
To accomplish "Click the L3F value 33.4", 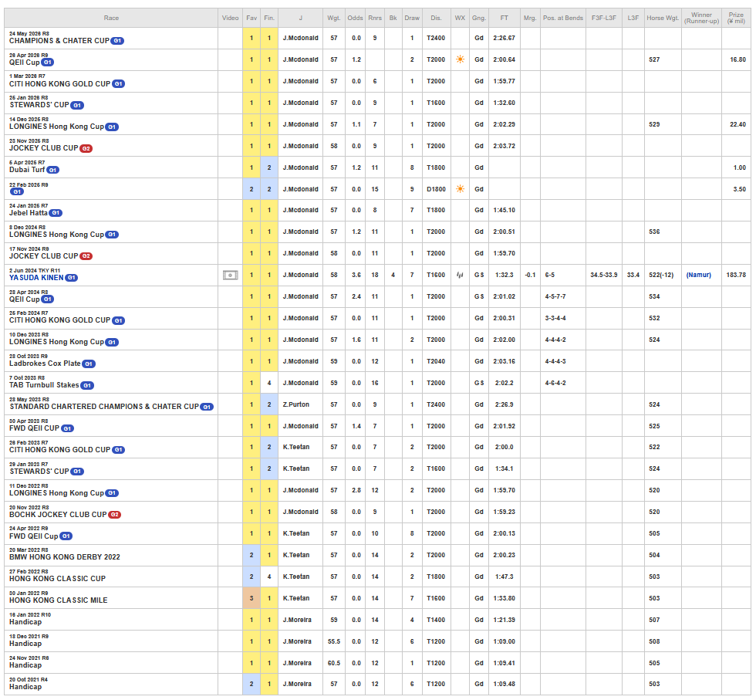I will click(633, 275).
